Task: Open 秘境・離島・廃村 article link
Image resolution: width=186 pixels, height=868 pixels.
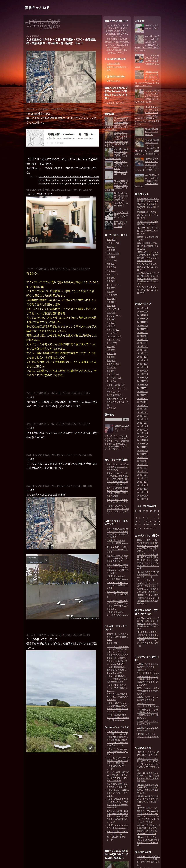Action: (121, 224)
